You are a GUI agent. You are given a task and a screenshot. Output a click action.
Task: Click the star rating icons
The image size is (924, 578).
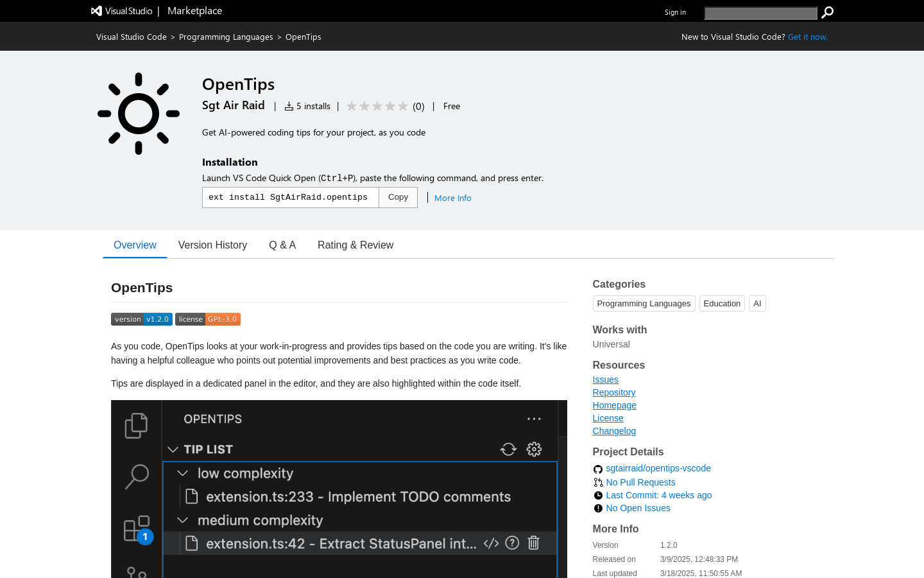[377, 106]
